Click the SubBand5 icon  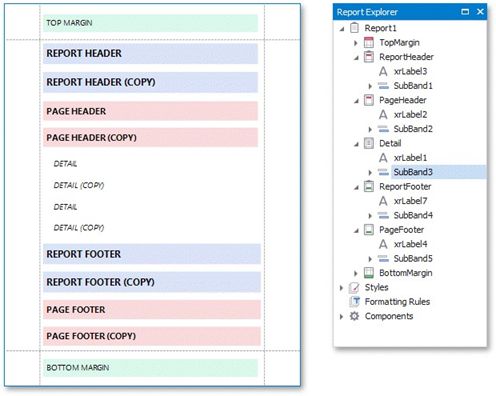click(x=383, y=258)
